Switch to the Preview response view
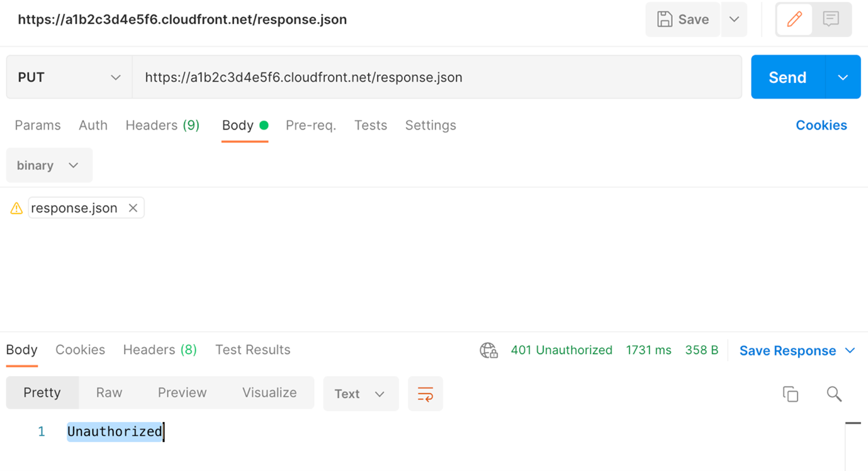 pyautogui.click(x=182, y=392)
